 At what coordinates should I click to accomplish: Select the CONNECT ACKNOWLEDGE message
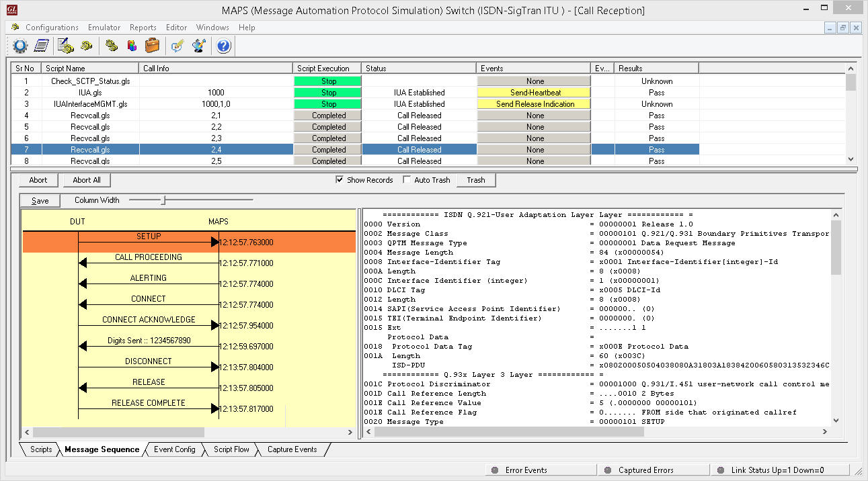click(x=149, y=320)
